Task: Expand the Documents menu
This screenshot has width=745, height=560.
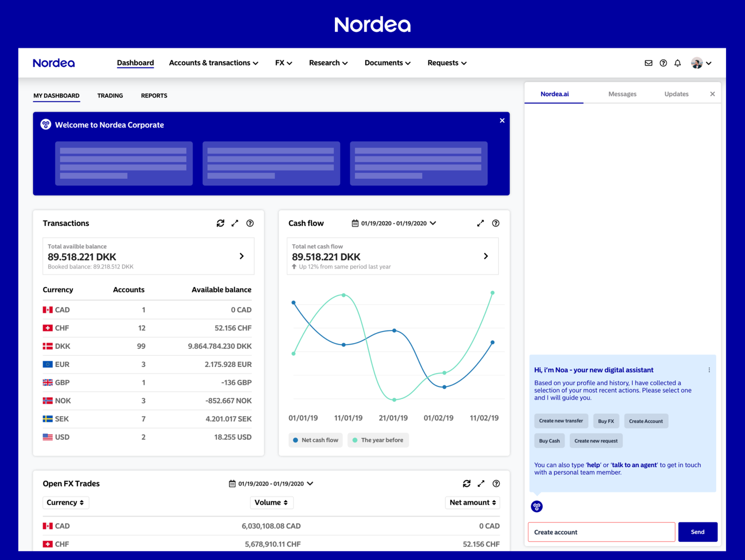Action: click(387, 63)
